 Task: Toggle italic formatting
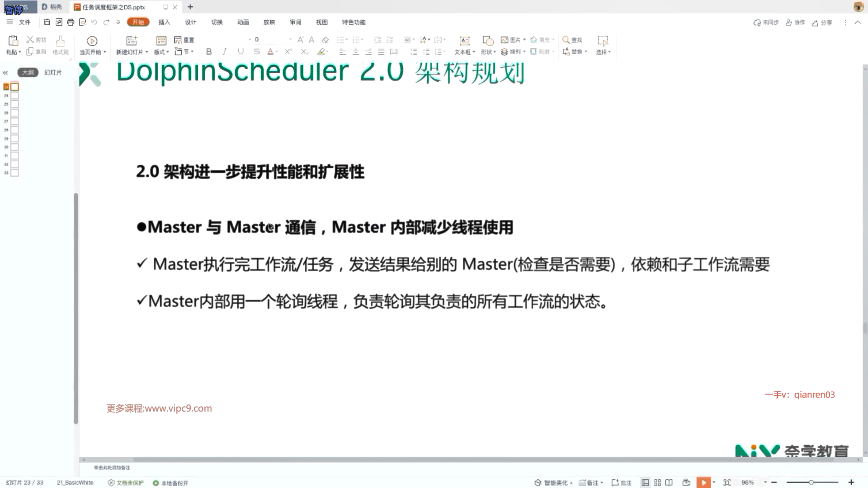tap(224, 52)
